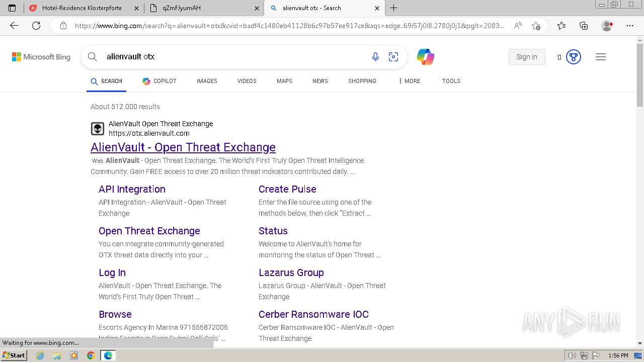Open the Browse sublink
This screenshot has height=362, width=644.
pyautogui.click(x=115, y=314)
